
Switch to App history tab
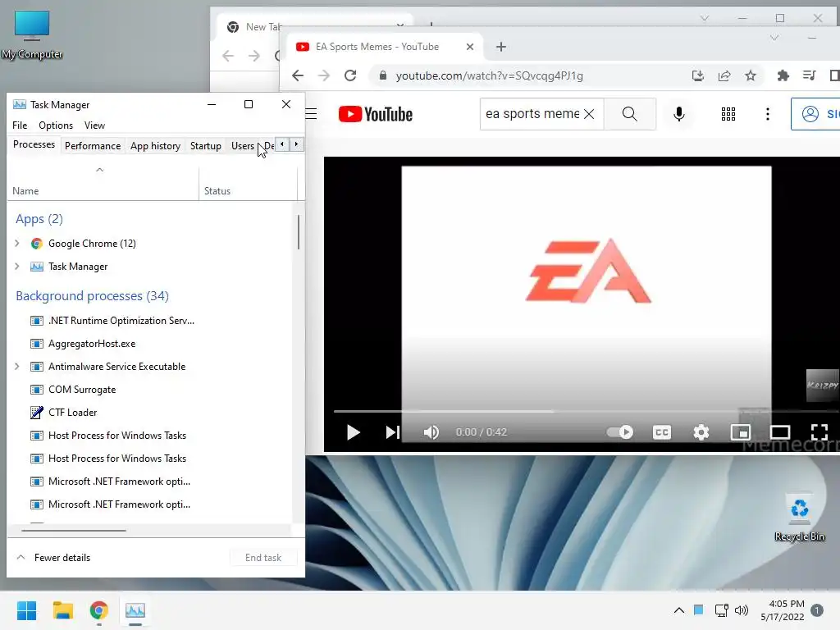point(155,146)
